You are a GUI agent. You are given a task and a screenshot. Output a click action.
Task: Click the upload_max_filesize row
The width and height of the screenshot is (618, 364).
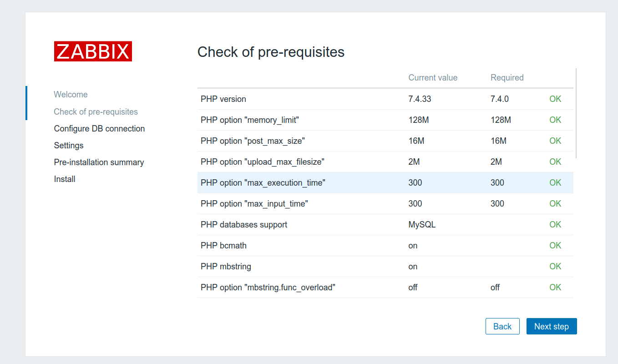point(385,162)
